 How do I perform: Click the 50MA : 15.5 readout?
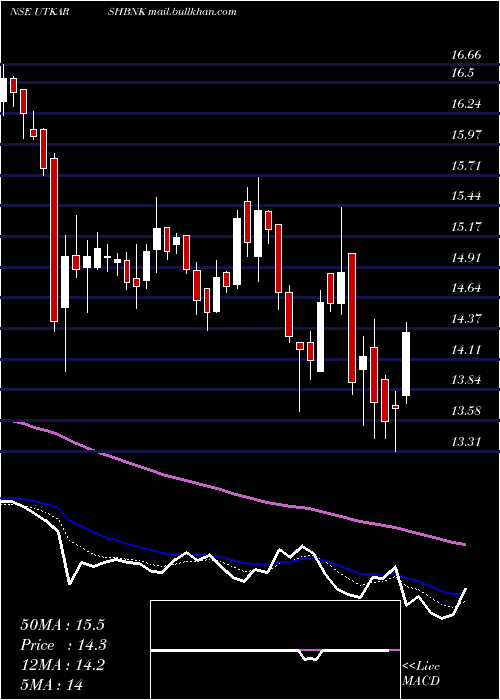(63, 625)
